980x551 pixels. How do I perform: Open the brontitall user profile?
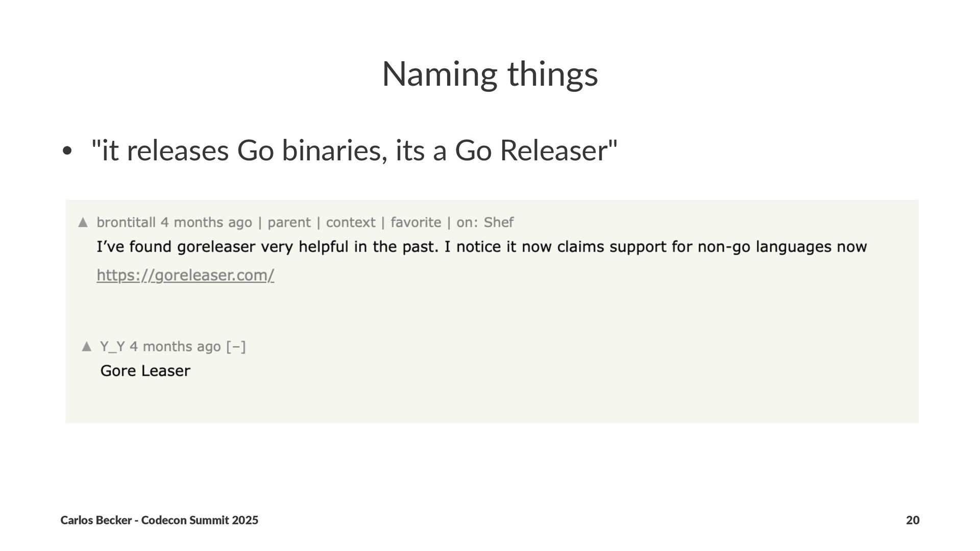click(126, 222)
